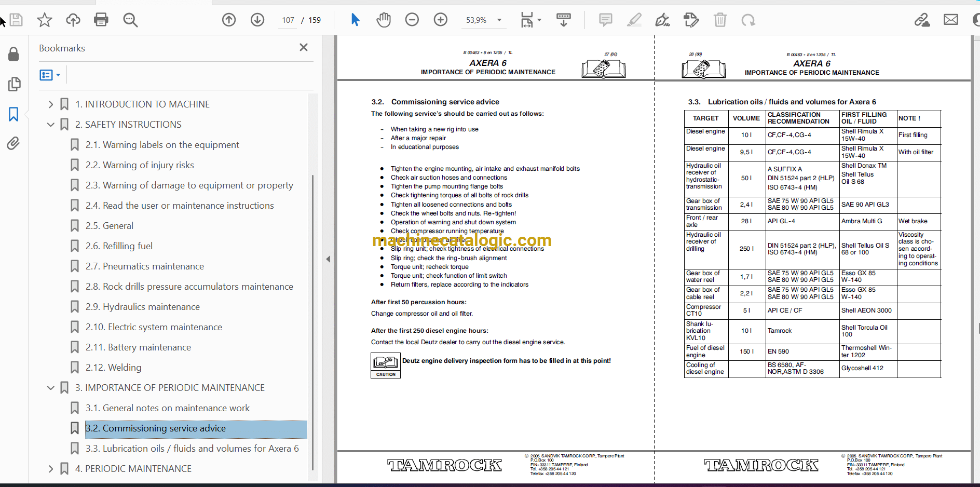Open bookmark 1. INTRODUCTION TO MACHINE
This screenshot has width=980, height=487.
142,104
